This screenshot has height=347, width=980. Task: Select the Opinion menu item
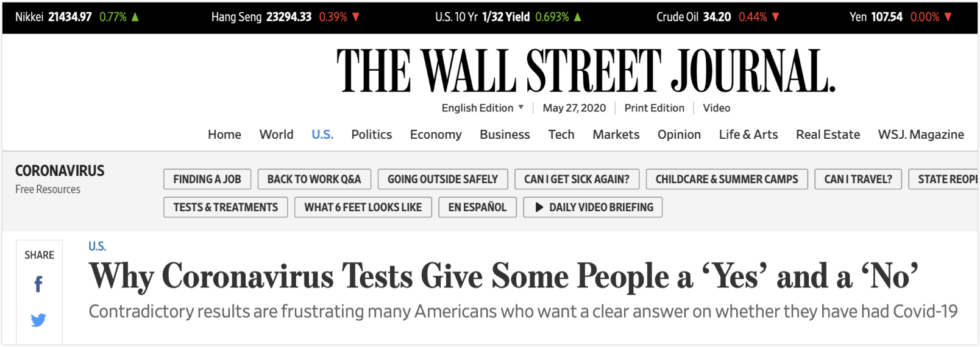click(x=679, y=135)
